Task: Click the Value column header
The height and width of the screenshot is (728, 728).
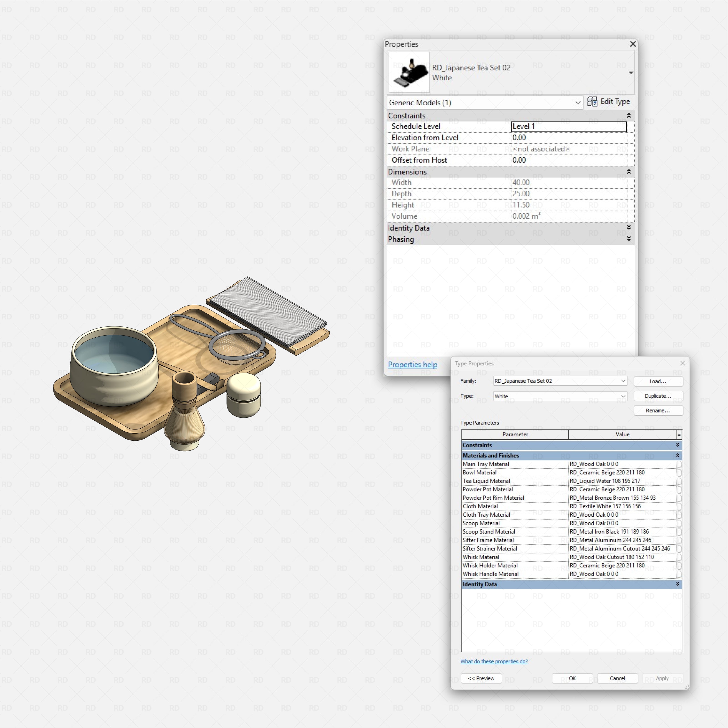Action: (x=622, y=435)
